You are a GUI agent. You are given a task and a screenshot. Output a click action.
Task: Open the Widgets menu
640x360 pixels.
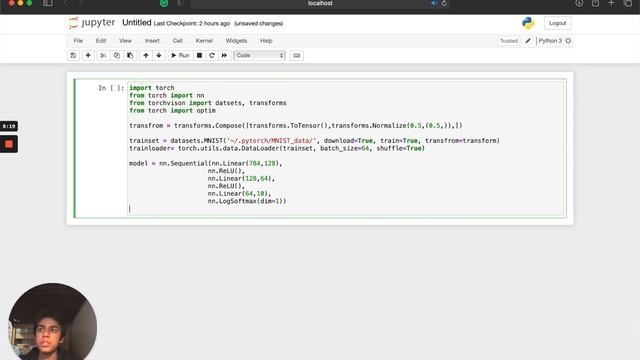[x=236, y=41]
